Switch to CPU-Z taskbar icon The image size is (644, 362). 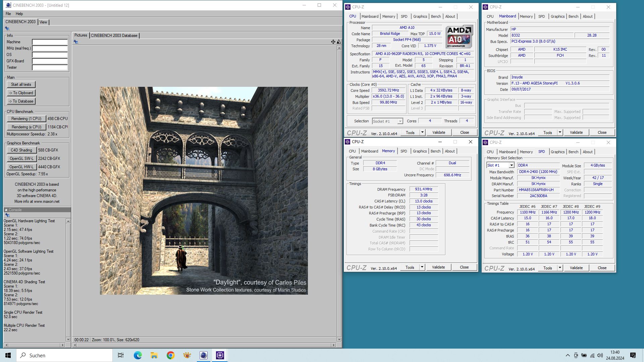(220, 355)
